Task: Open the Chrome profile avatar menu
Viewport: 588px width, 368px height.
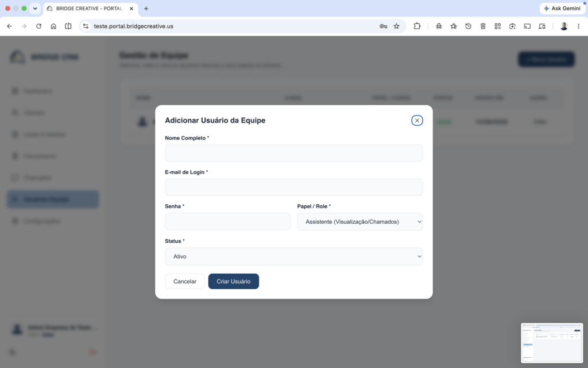Action: click(564, 26)
